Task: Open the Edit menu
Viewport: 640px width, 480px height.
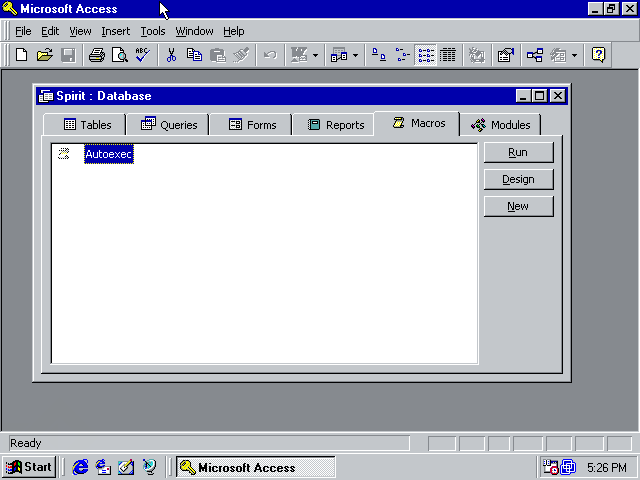Action: pyautogui.click(x=50, y=31)
